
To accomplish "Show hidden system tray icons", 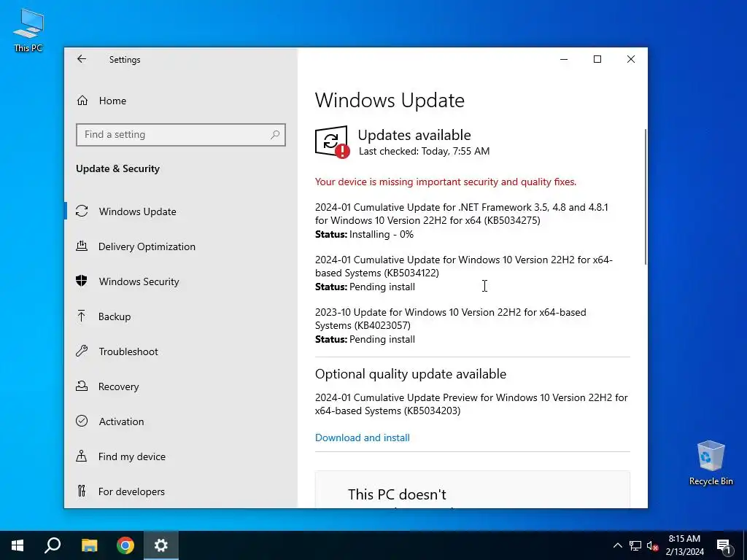I will 617,545.
